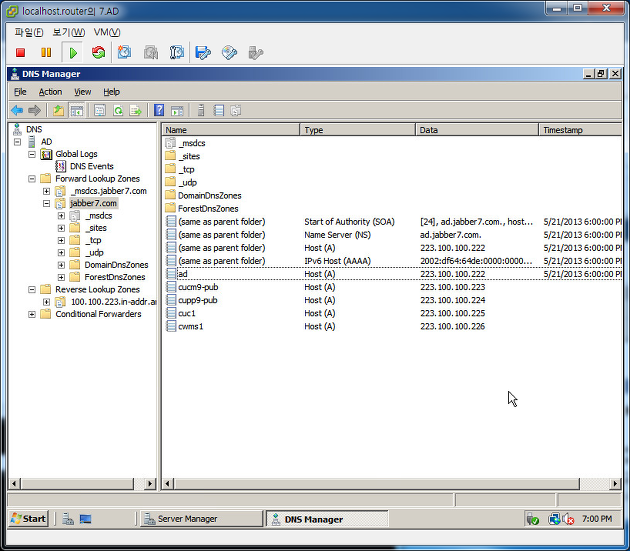The height and width of the screenshot is (551, 630).
Task: Collapse Global Logs tree node
Action: point(32,154)
